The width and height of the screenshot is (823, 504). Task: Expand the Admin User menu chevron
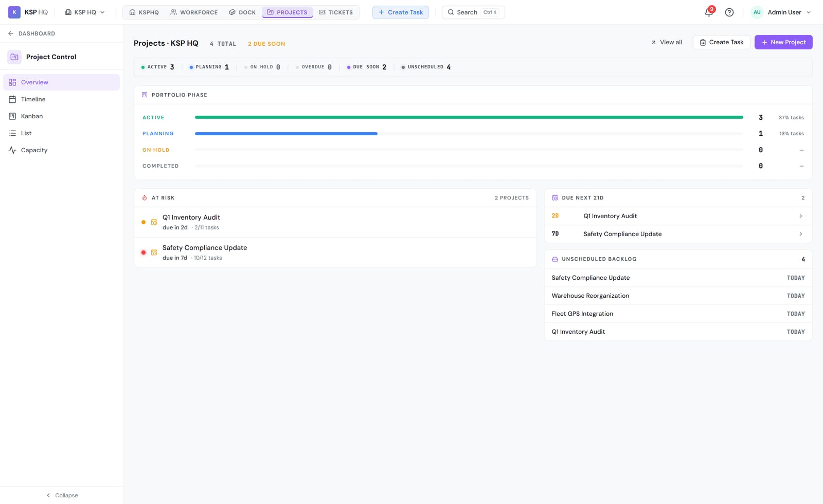pos(809,12)
